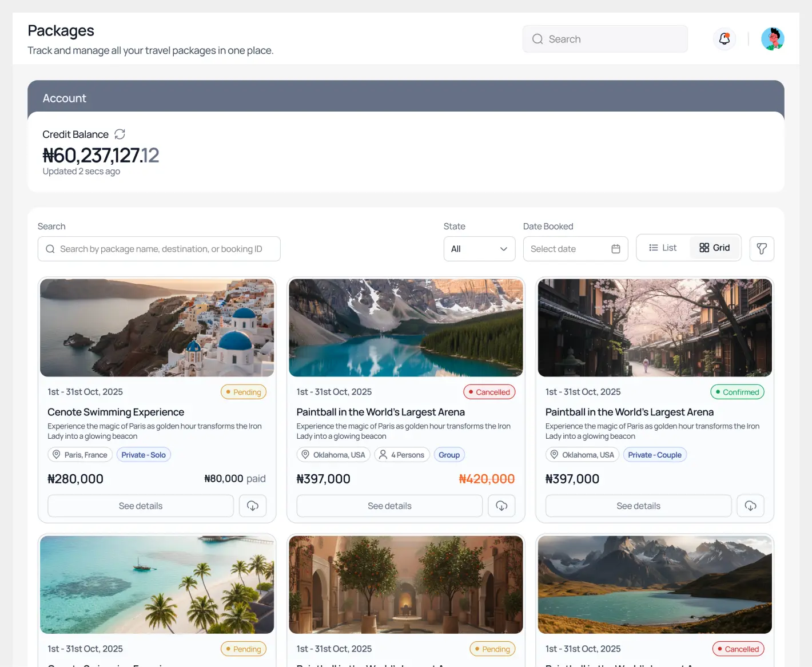Click the Updated 2 secs ago text
The width and height of the screenshot is (812, 667).
pyautogui.click(x=81, y=171)
